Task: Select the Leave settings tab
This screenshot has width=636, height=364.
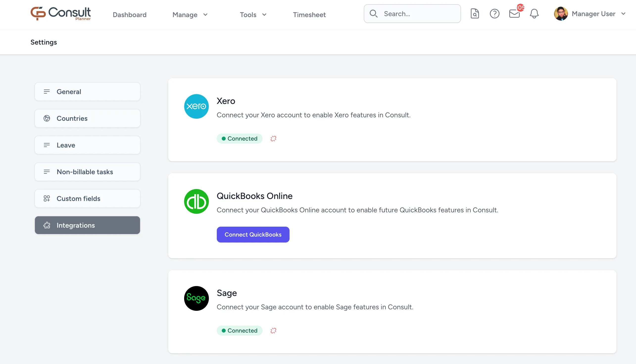Action: pos(88,145)
